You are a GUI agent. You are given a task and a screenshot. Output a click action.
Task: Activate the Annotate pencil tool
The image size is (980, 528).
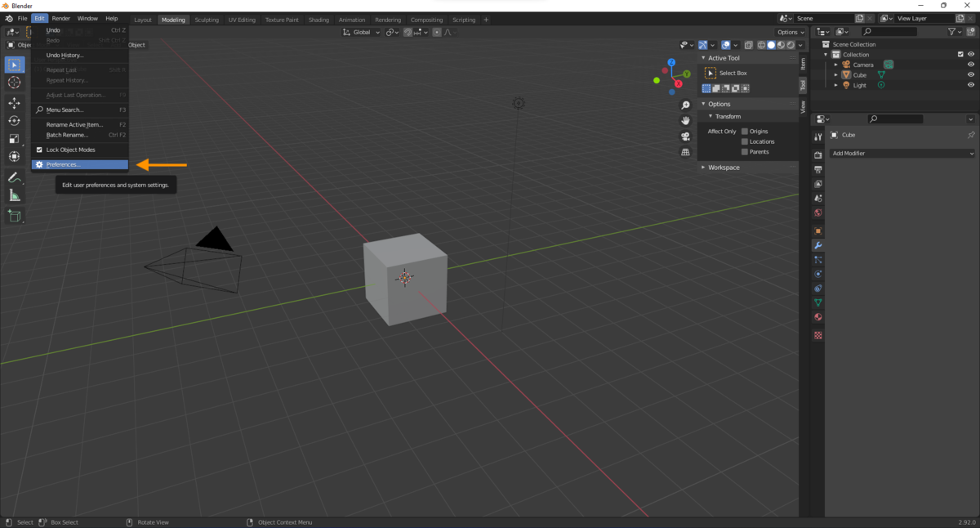14,177
